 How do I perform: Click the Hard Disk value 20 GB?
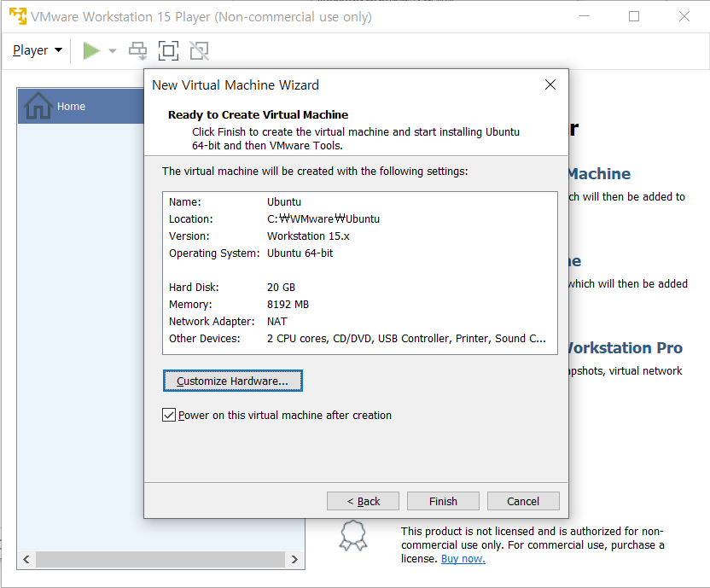pyautogui.click(x=282, y=288)
